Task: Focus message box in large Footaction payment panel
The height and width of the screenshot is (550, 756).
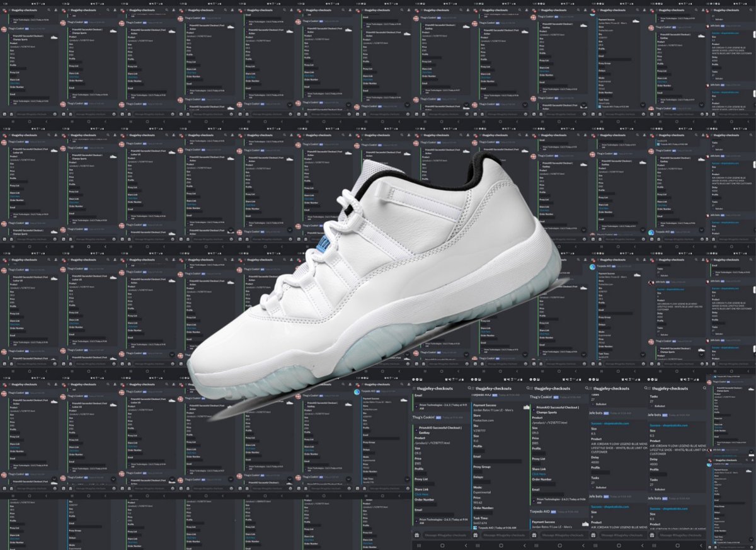Action: pyautogui.click(x=504, y=535)
